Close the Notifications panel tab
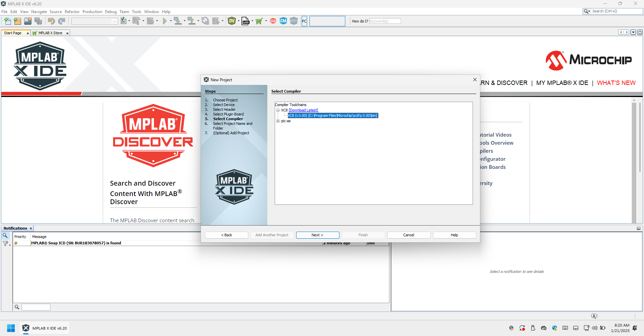This screenshot has width=644, height=336. click(31, 229)
